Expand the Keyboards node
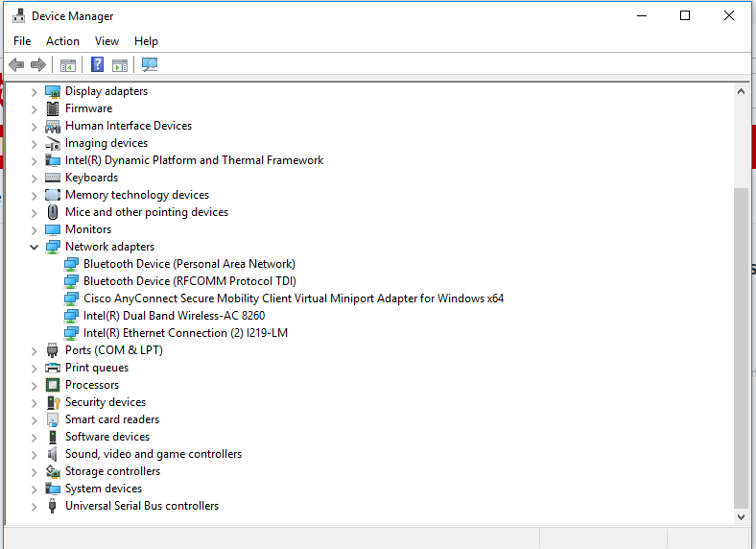This screenshot has height=549, width=756. 34,178
